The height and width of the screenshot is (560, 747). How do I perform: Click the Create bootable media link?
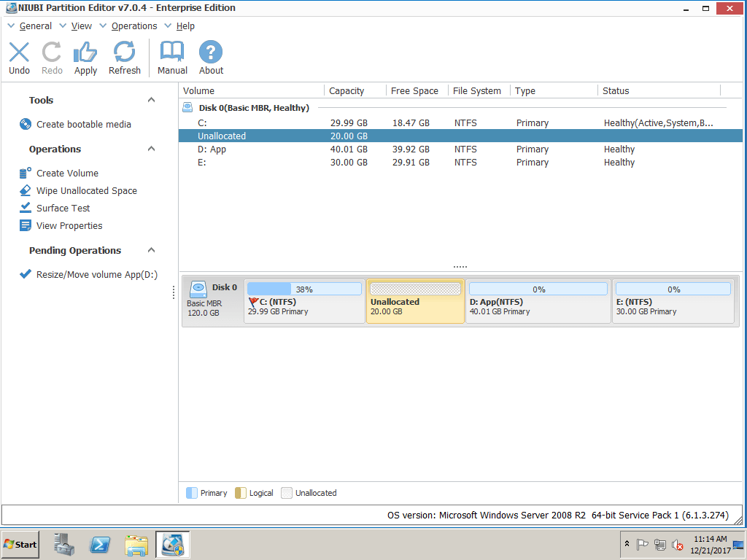(x=84, y=124)
